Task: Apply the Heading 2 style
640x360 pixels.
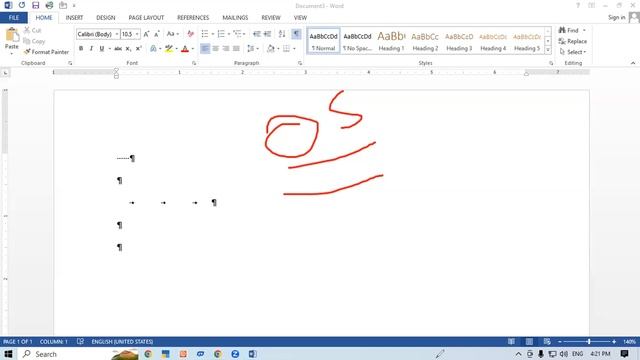Action: (x=425, y=41)
